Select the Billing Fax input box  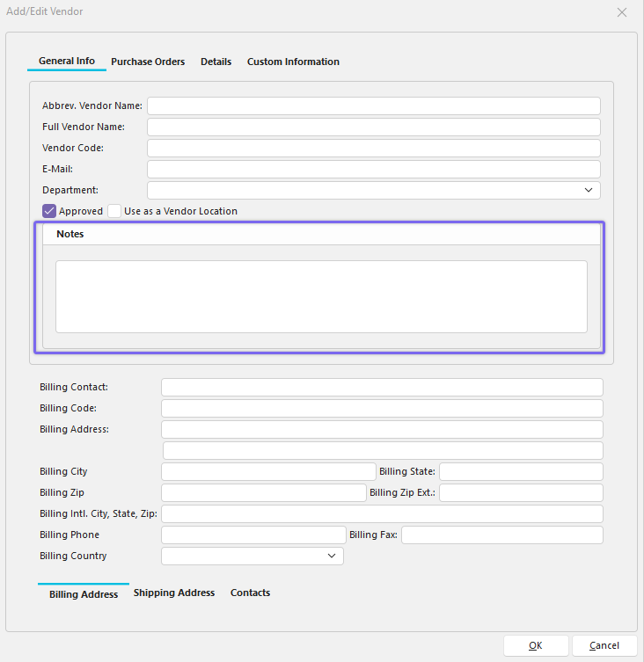(501, 535)
